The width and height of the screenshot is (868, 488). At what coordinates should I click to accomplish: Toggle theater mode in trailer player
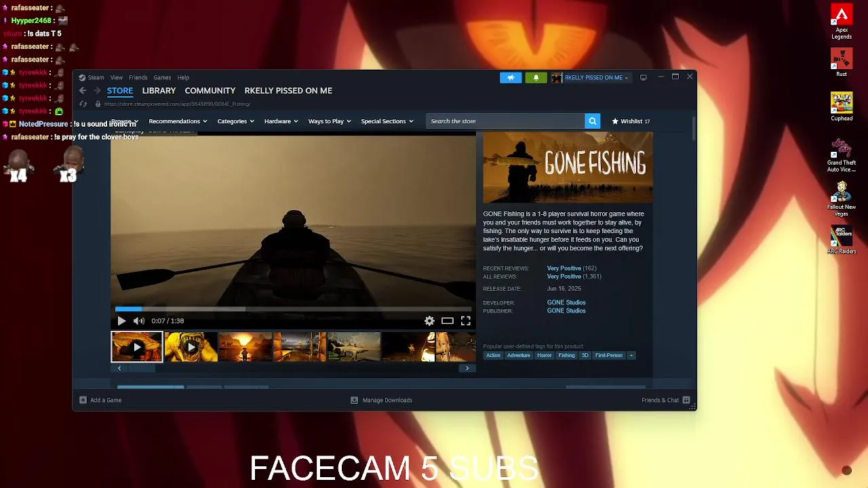click(448, 321)
